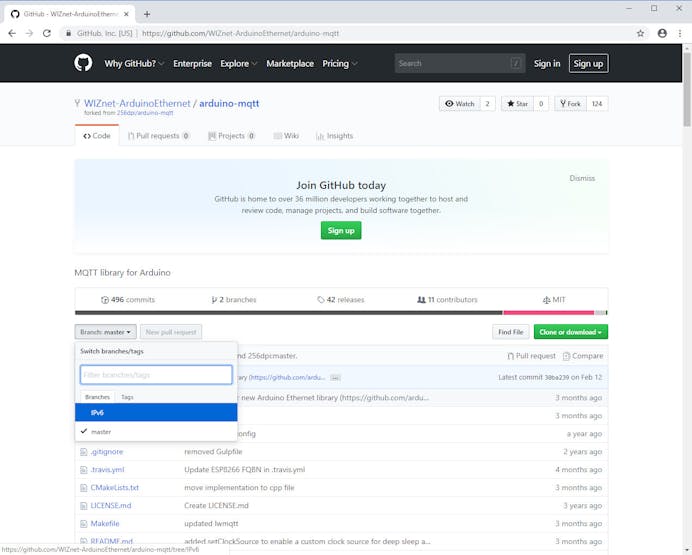Image resolution: width=692 pixels, height=555 pixels.
Task: Expand the Pricing menu
Action: (340, 64)
